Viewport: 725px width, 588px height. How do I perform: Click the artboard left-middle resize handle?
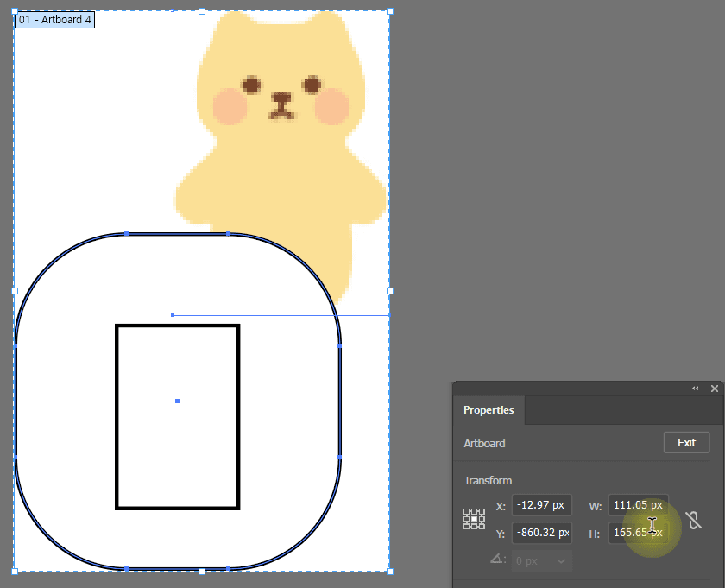(x=15, y=291)
